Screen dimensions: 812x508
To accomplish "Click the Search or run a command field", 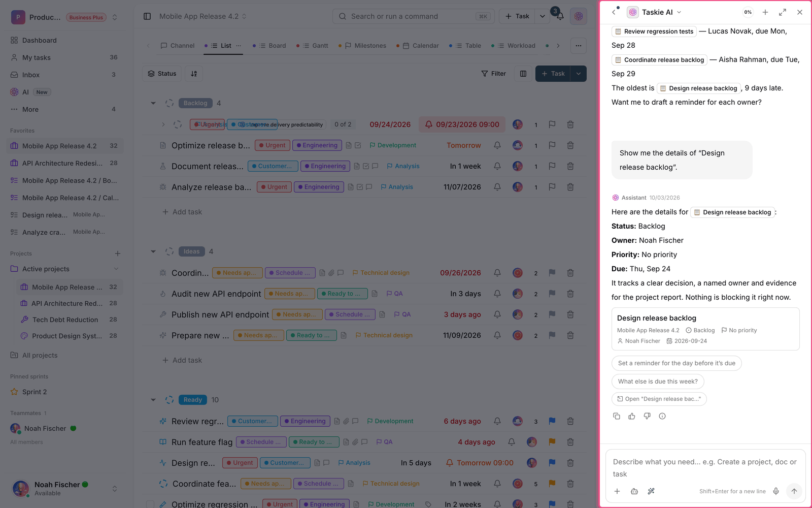I will point(414,16).
